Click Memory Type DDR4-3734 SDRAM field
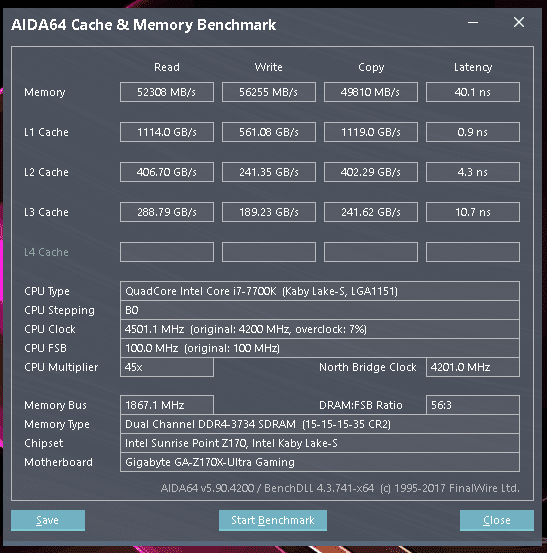The width and height of the screenshot is (547, 553). [x=320, y=424]
